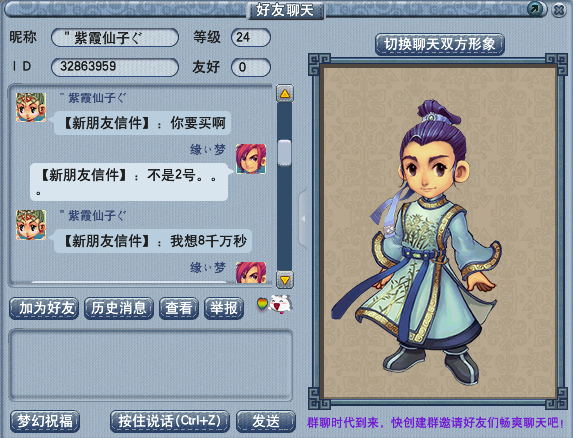
Task: Click the pop-out arrow icon in title bar
Action: tap(536, 9)
